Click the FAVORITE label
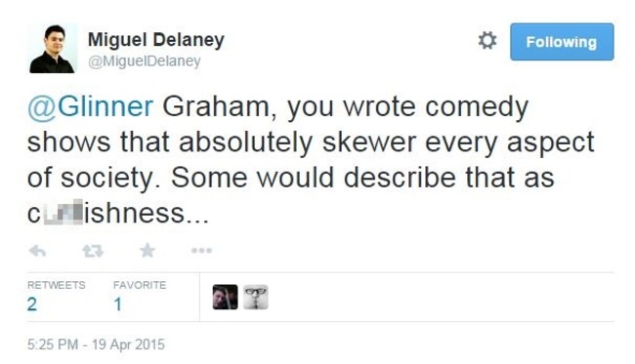The image size is (635, 364). click(x=140, y=285)
